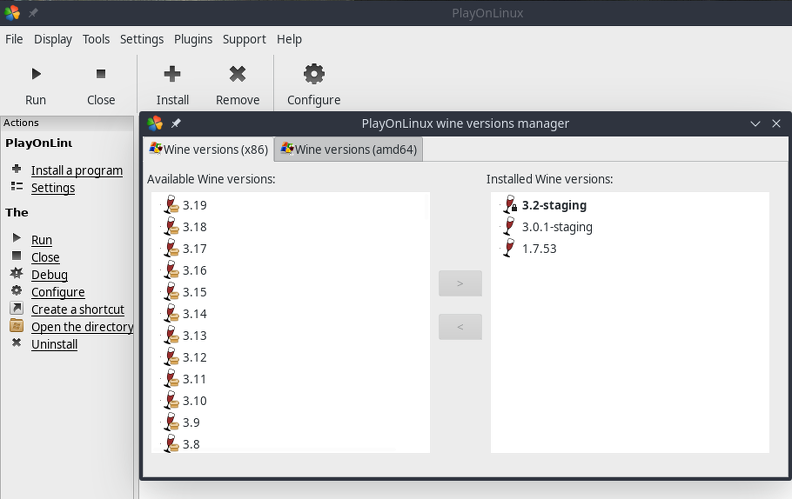Open the Plugins menu
792x499 pixels.
(x=193, y=39)
